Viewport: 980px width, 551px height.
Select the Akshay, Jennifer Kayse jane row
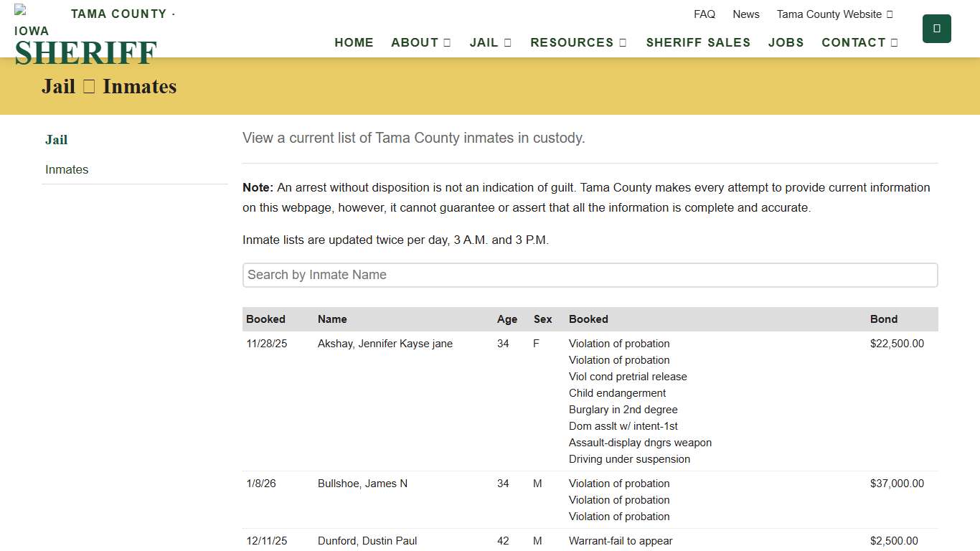point(385,344)
